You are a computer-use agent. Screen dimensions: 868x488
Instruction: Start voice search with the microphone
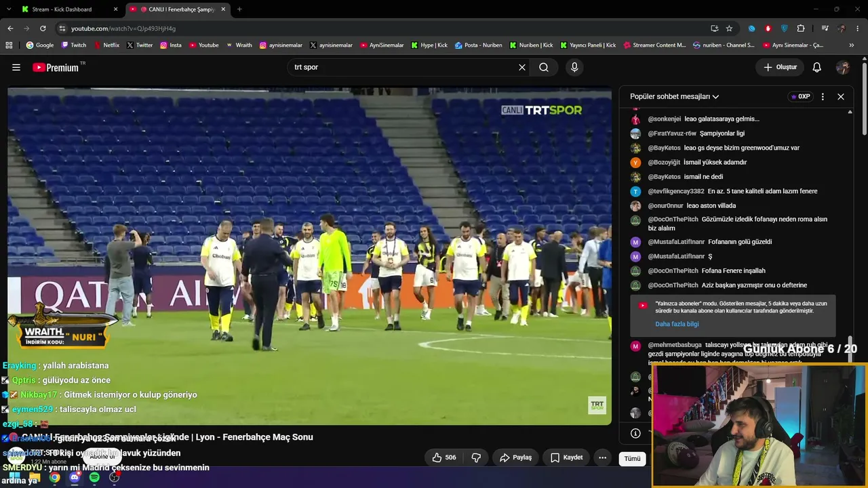tap(574, 67)
